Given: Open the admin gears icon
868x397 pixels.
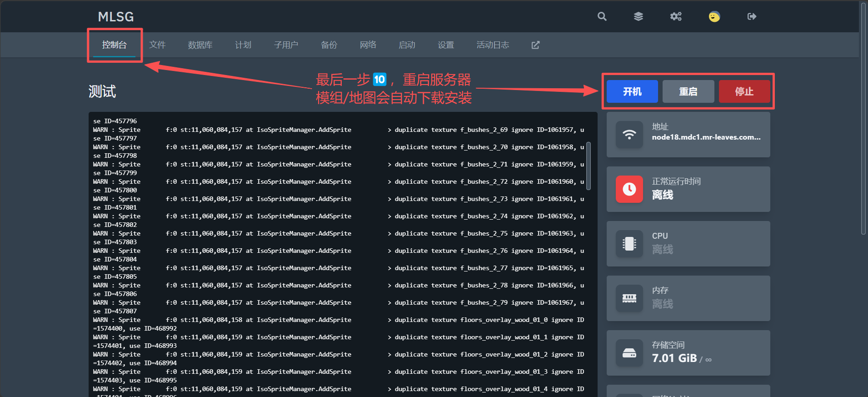Looking at the screenshot, I should click(676, 16).
